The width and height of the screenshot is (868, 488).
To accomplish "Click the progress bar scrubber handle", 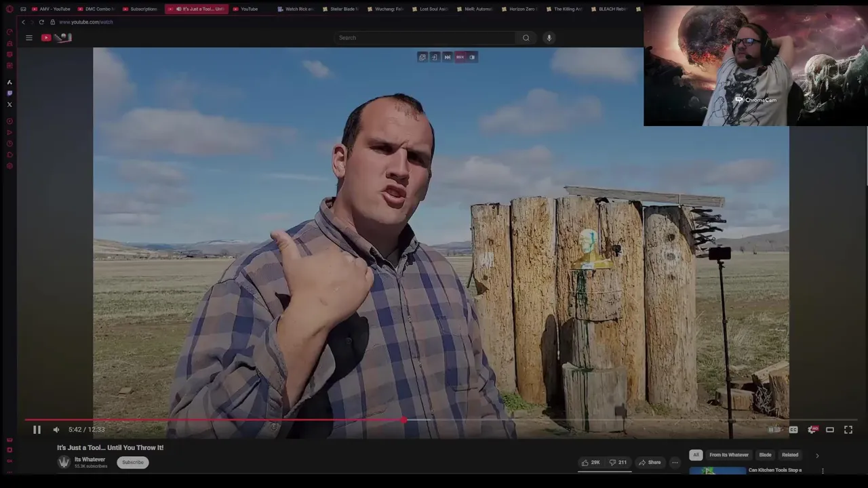I will coord(404,420).
